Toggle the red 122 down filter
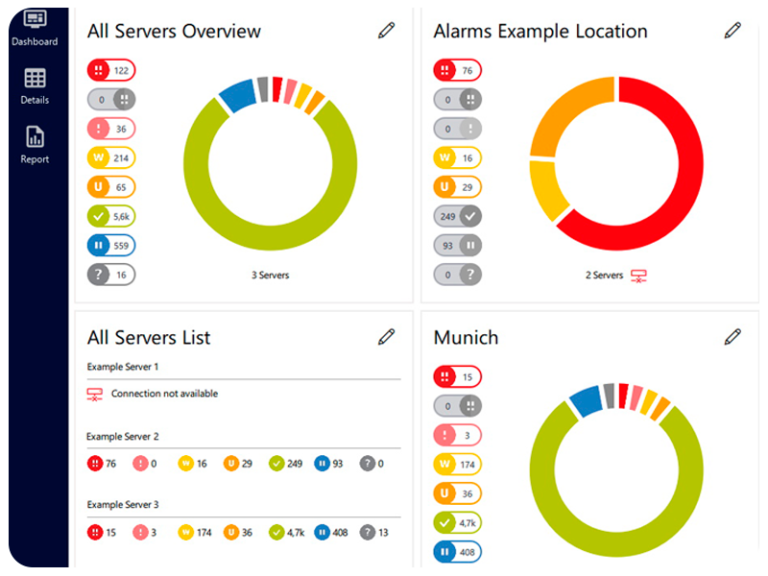This screenshot has width=768, height=576. point(111,71)
